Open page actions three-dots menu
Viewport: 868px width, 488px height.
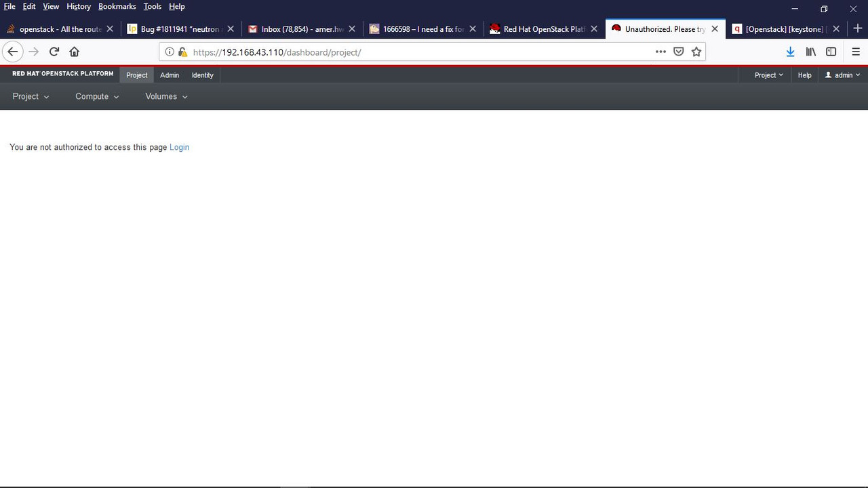660,52
